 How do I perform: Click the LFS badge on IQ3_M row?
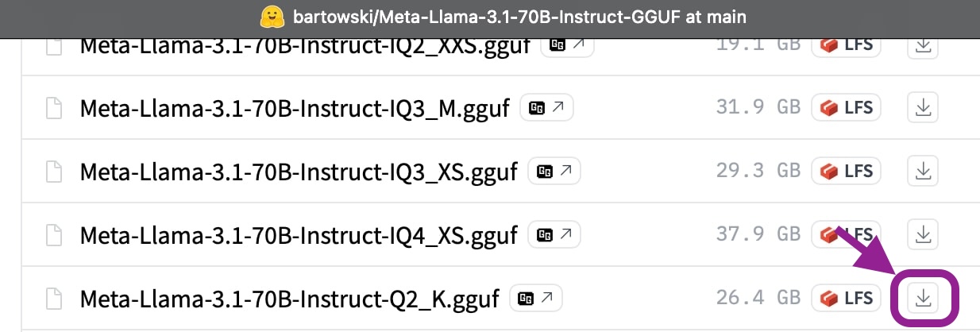[847, 107]
